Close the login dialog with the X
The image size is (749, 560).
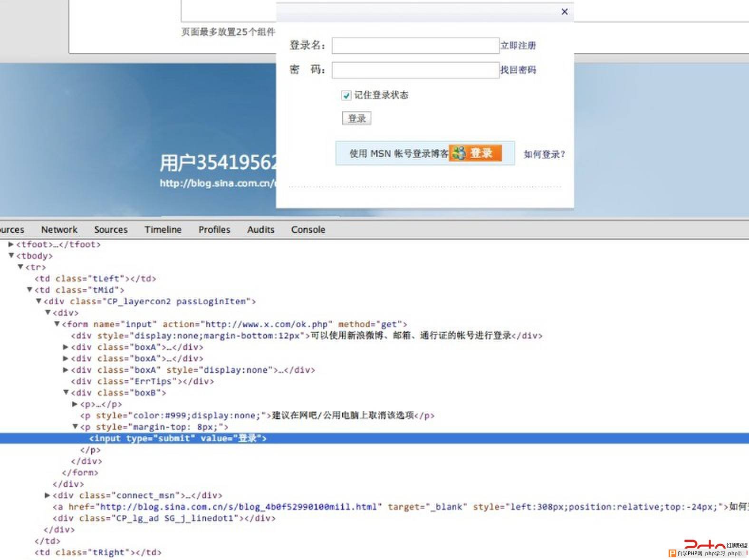[565, 11]
